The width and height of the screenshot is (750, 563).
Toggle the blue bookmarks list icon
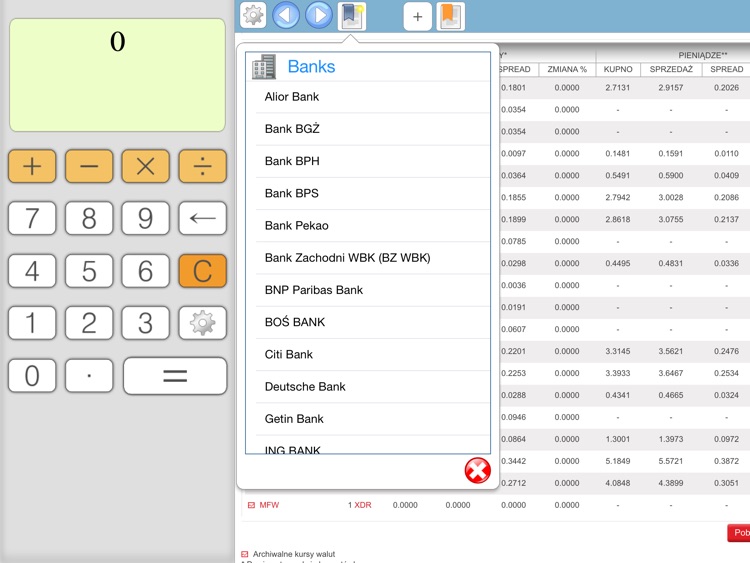352,16
